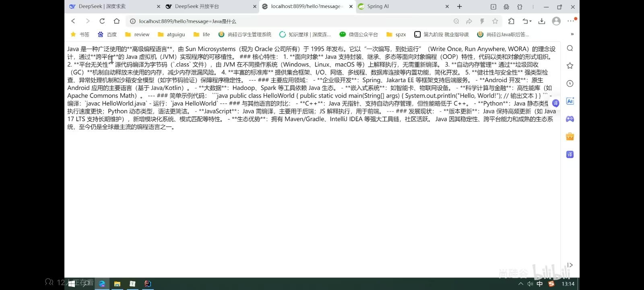Open the 13:14 taskbar clock
This screenshot has height=290, width=644.
coord(568,284)
